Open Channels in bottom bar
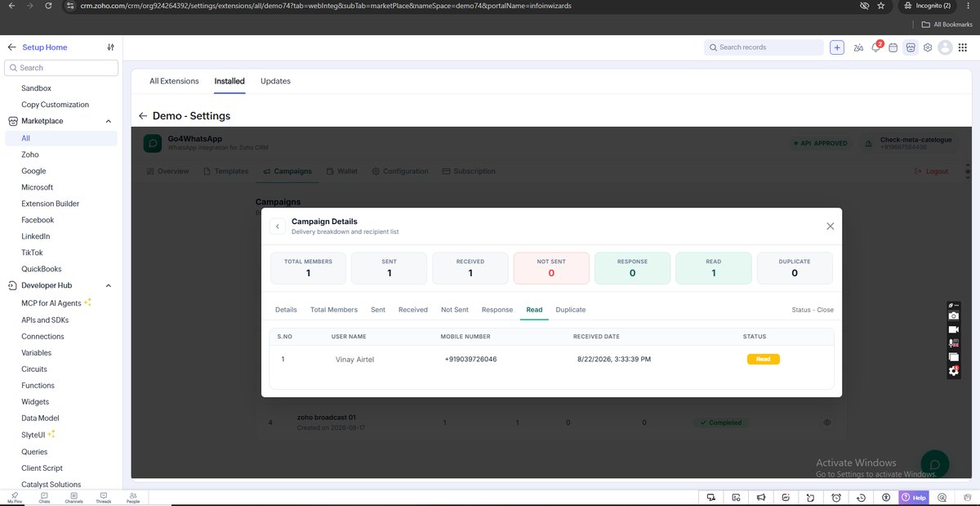The image size is (980, 506). click(x=73, y=497)
